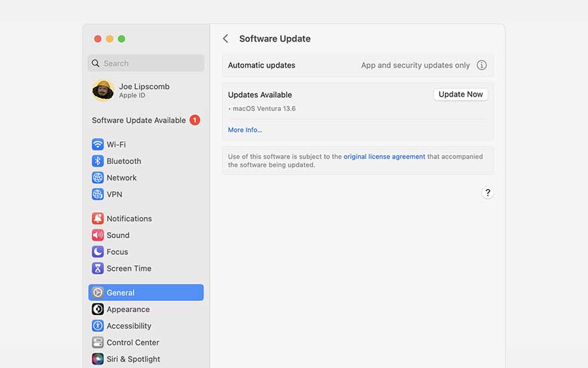This screenshot has width=588, height=368.
Task: Open the More Info link
Action: click(x=245, y=130)
